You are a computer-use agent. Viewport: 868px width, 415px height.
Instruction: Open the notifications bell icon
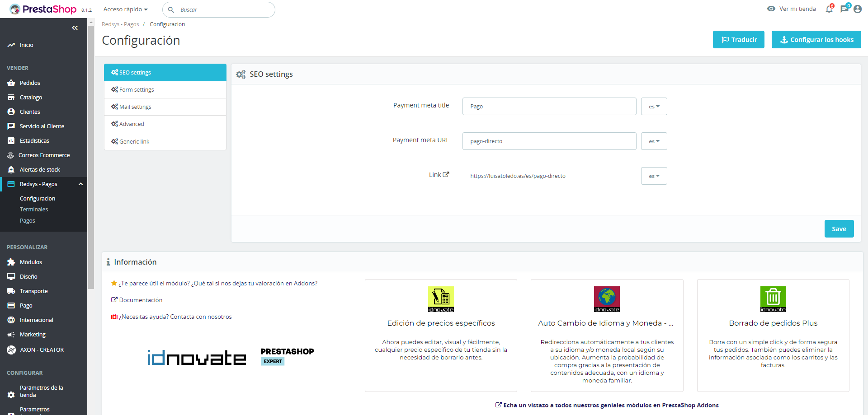[829, 9]
